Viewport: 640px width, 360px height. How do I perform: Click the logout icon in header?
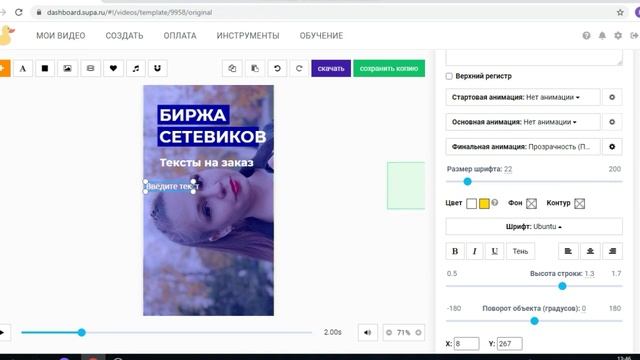[x=634, y=36]
